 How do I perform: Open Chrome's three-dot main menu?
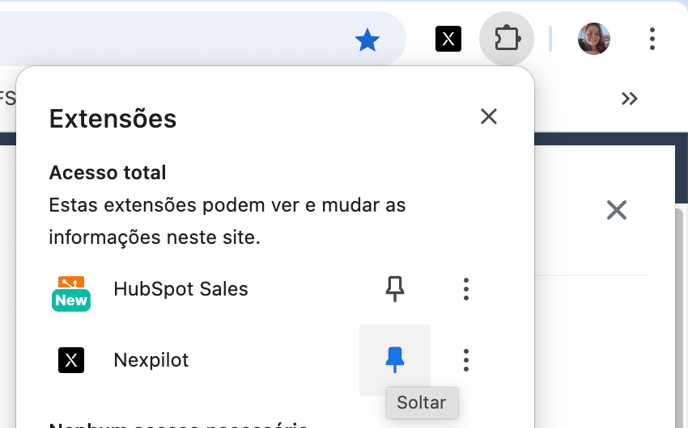652,40
